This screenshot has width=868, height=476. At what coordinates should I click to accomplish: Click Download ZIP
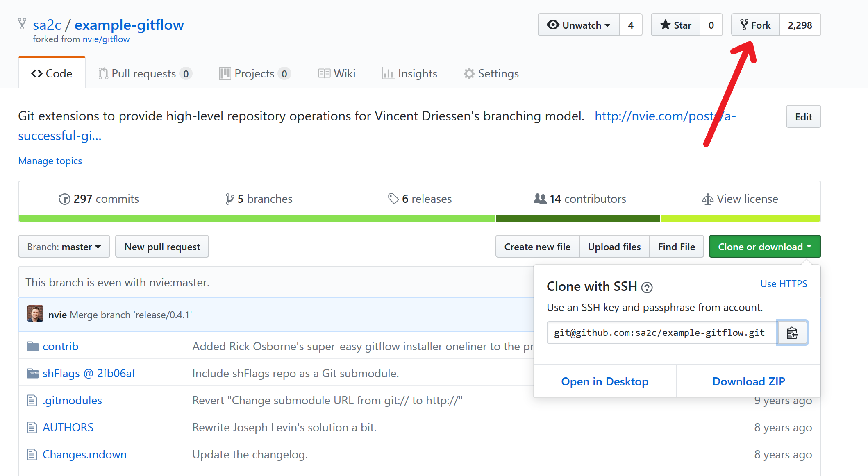[749, 381]
